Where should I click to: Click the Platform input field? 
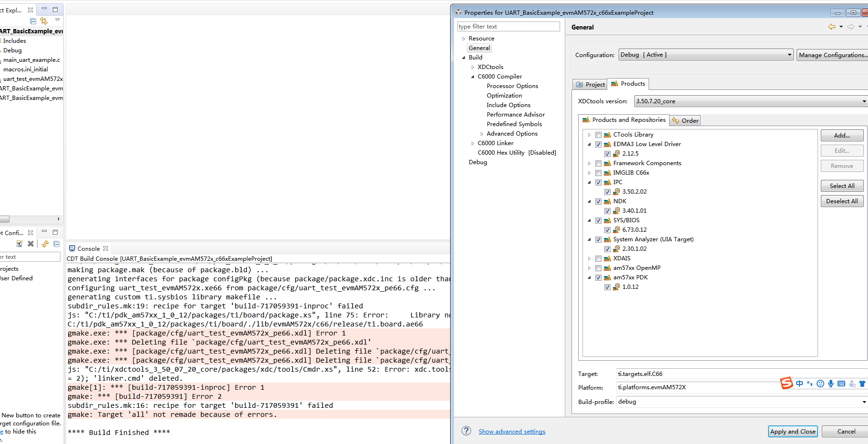[x=742, y=387]
